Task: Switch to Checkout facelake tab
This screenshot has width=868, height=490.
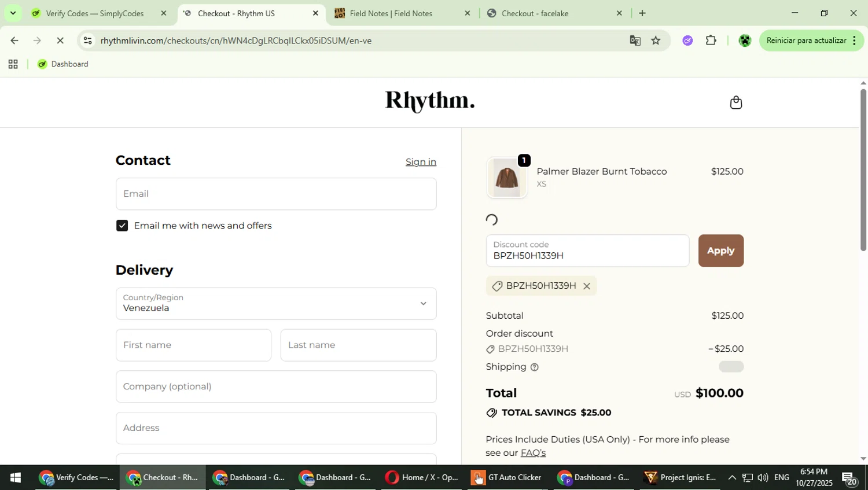Action: (x=554, y=13)
